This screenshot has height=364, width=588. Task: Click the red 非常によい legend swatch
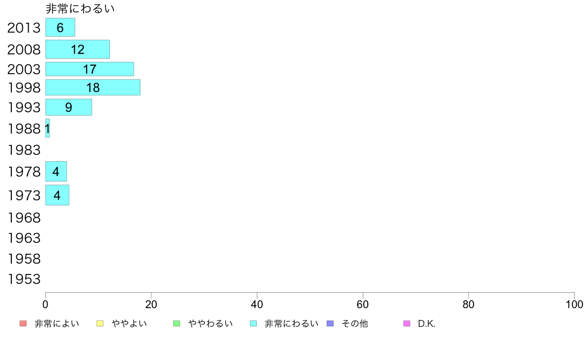coord(23,323)
